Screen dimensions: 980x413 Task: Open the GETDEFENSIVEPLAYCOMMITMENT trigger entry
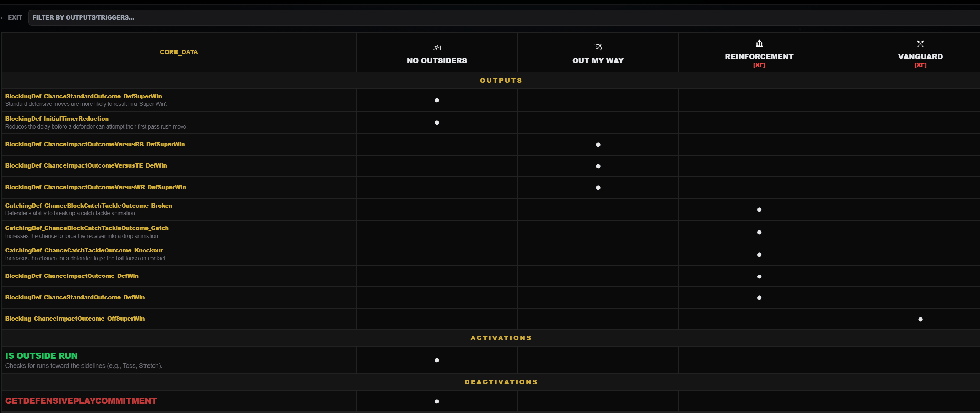[81, 401]
